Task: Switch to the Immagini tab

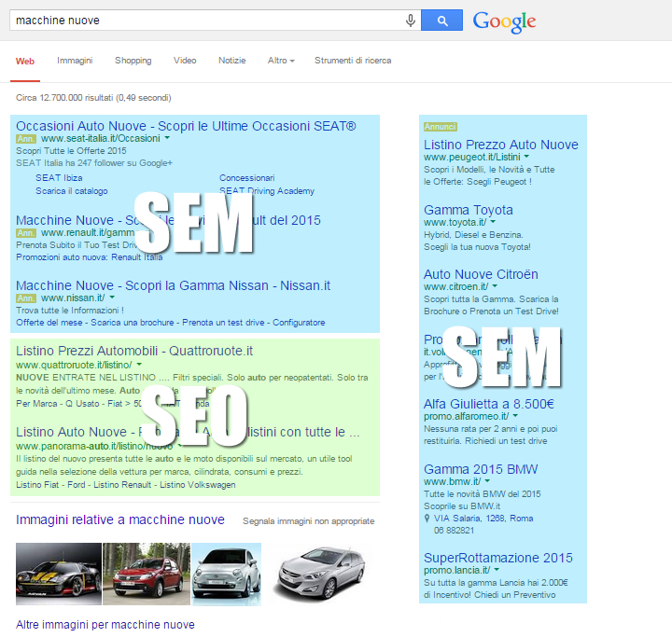Action: [x=75, y=61]
